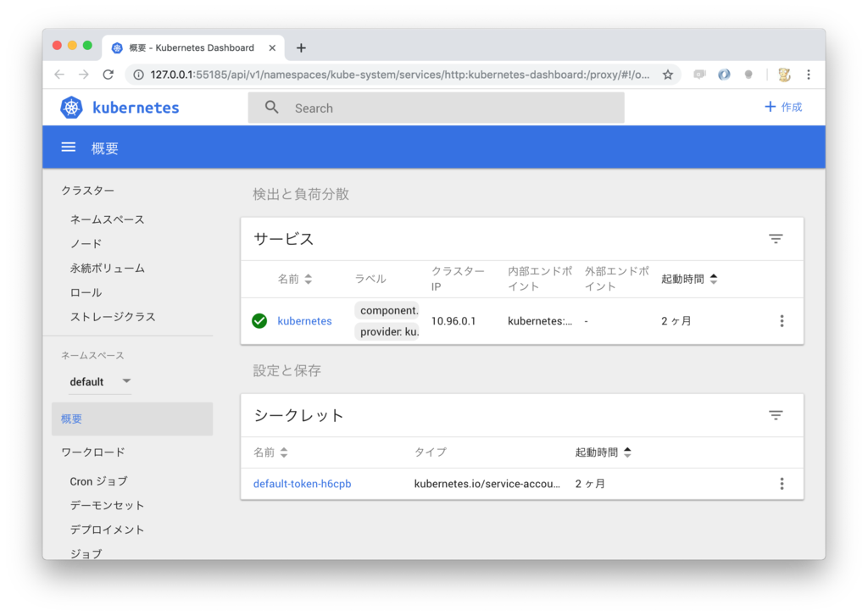This screenshot has height=616, width=868.
Task: Select 概要 in sidebar
Action: tap(132, 419)
